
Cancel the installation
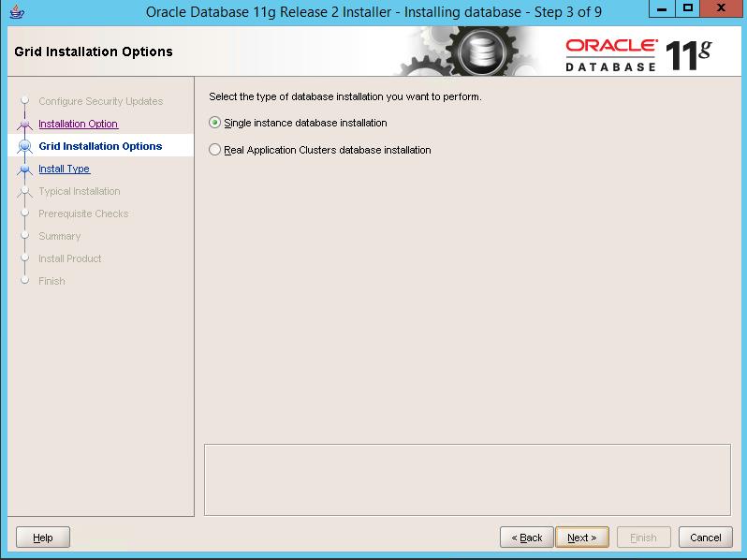pos(706,538)
